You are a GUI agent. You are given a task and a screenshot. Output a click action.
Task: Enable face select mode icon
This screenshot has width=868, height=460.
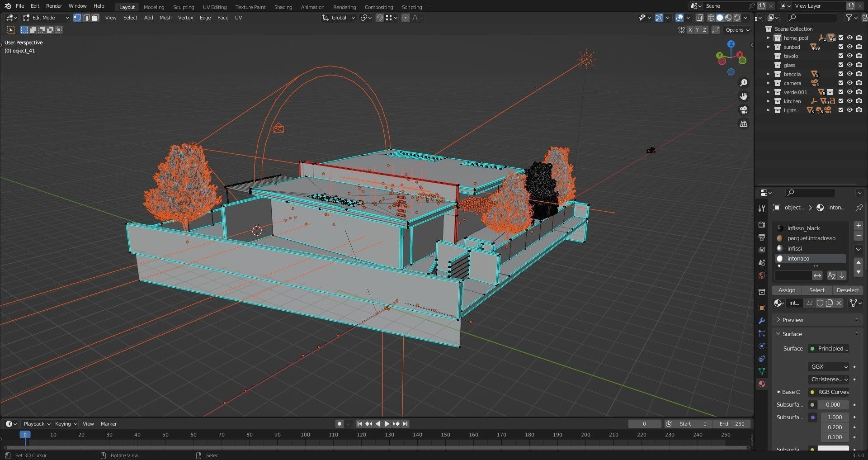[95, 18]
